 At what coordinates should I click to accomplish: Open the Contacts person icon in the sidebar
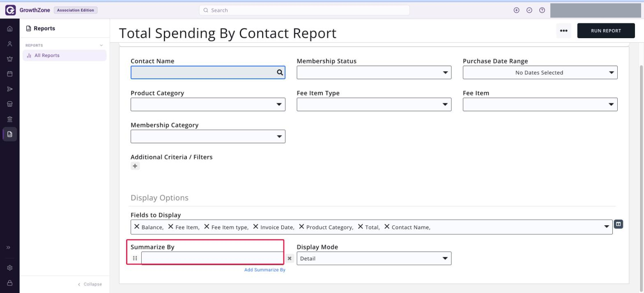pos(10,44)
